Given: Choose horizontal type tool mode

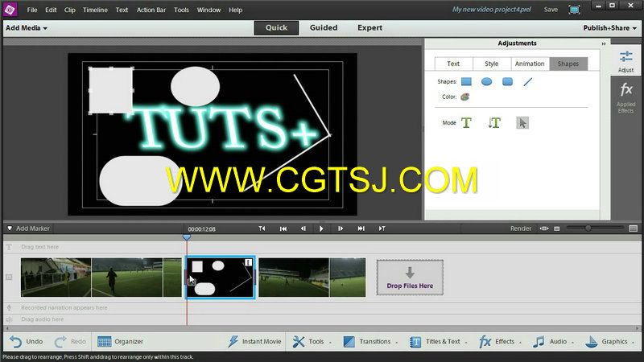Looking at the screenshot, I should point(466,123).
